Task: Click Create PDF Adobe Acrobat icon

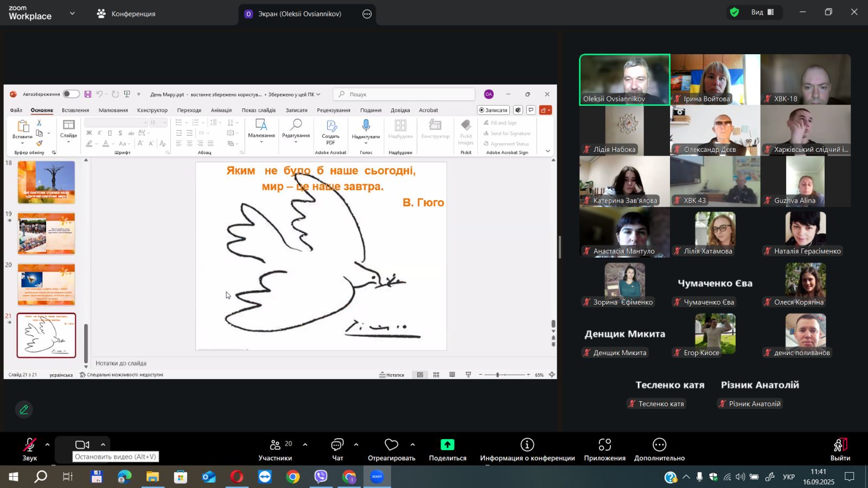Action: [330, 126]
